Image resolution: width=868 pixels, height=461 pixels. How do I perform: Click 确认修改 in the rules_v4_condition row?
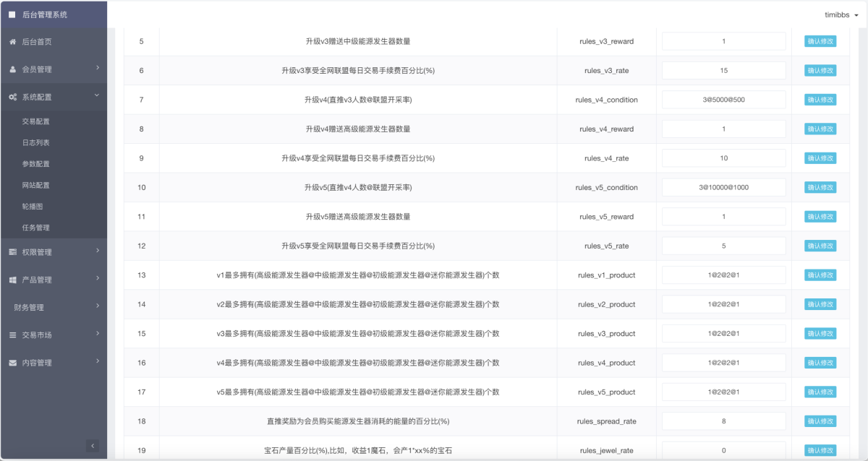click(820, 100)
